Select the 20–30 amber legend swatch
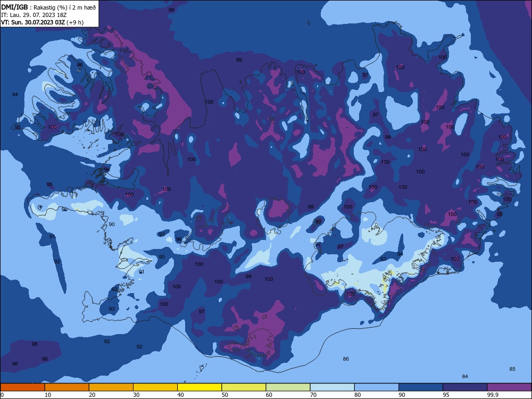The height and width of the screenshot is (399, 532). click(111, 387)
